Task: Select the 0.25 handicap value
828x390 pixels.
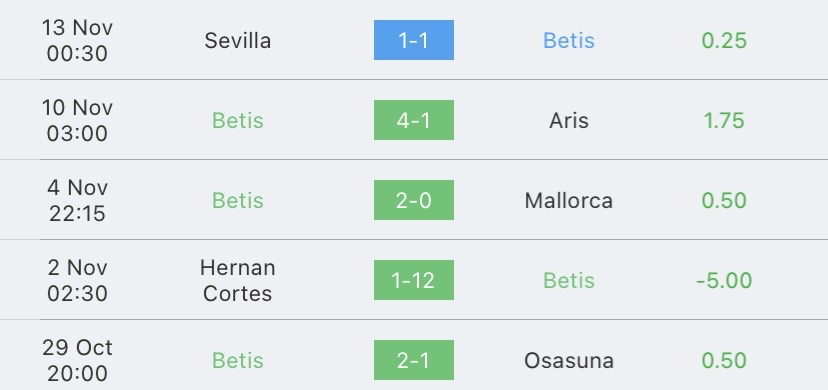Action: click(724, 41)
